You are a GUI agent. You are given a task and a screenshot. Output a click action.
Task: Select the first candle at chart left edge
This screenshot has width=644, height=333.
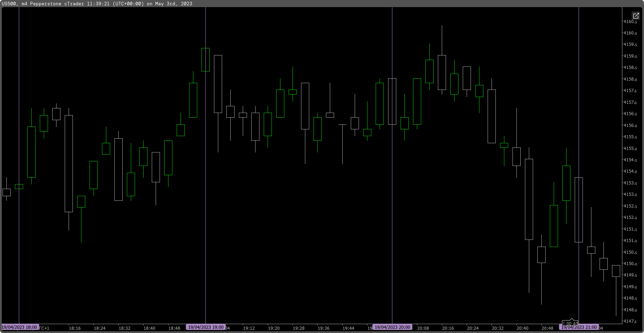click(x=6, y=192)
